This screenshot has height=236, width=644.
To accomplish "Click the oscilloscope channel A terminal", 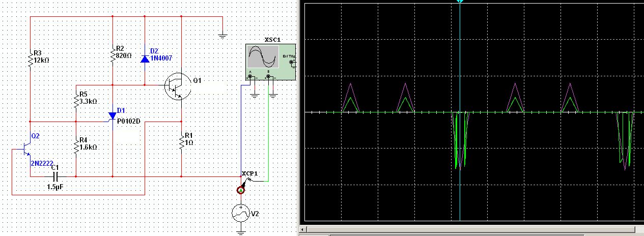I will pyautogui.click(x=249, y=77).
